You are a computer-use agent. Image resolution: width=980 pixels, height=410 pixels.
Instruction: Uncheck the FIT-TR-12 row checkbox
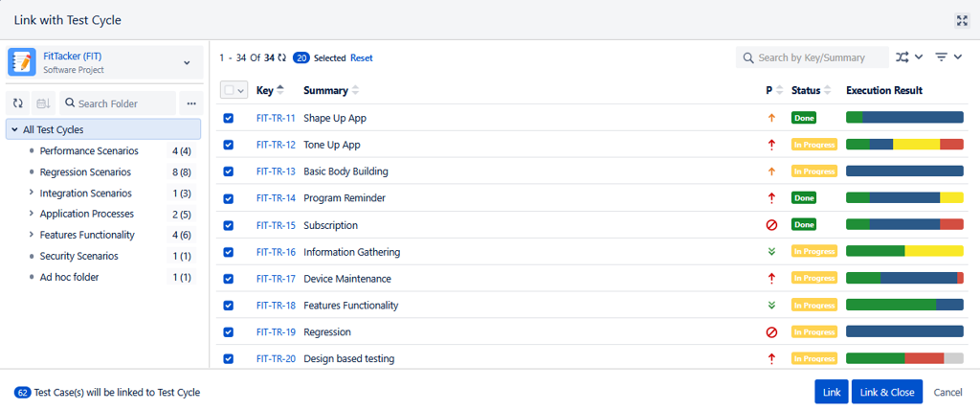(228, 145)
